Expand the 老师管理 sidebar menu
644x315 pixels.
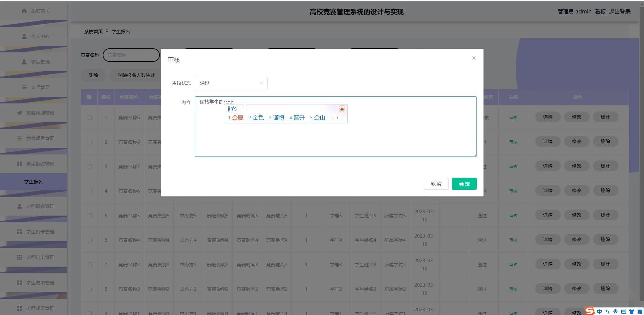[x=34, y=87]
